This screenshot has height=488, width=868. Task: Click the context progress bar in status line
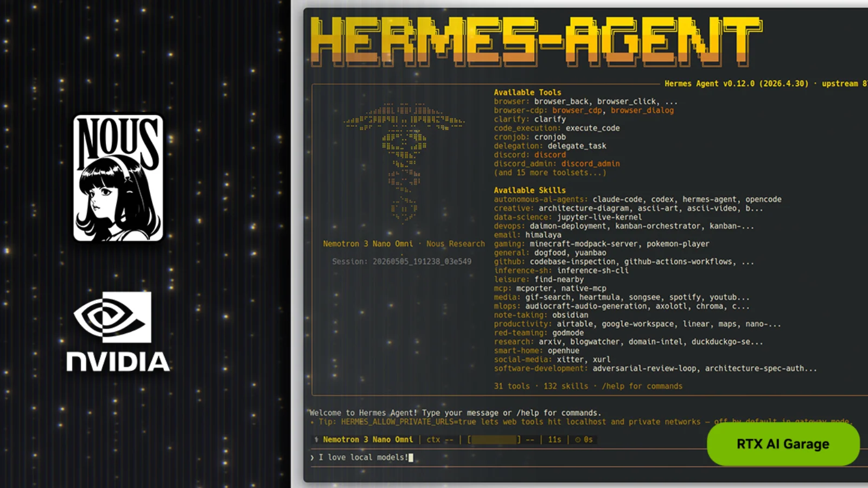click(x=494, y=439)
